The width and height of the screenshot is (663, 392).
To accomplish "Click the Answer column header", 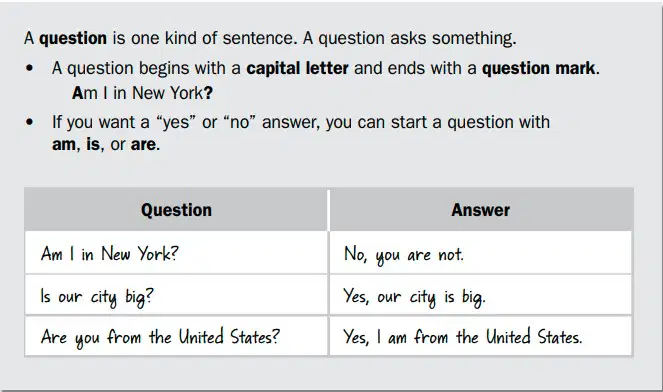I will [x=481, y=210].
